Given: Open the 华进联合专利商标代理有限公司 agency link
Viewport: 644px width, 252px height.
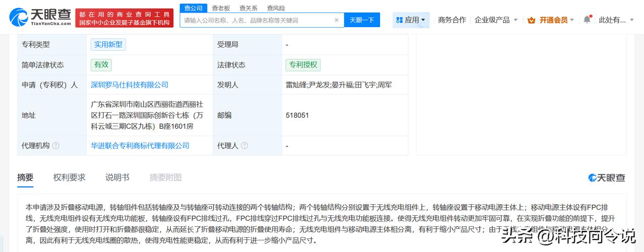Looking at the screenshot, I should coord(140,146).
